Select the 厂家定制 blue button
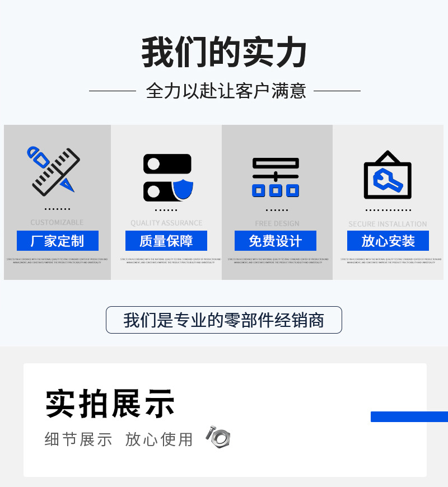The image size is (448, 487). [58, 241]
